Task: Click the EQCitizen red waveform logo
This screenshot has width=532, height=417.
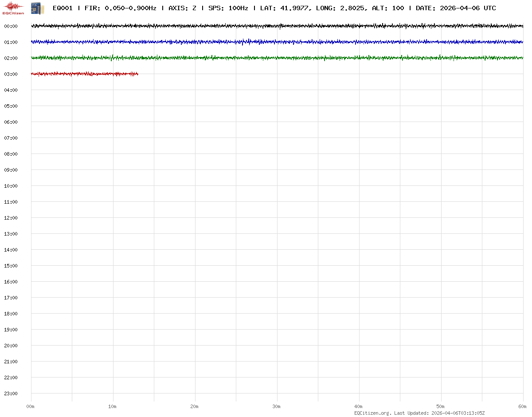Action: pos(13,8)
